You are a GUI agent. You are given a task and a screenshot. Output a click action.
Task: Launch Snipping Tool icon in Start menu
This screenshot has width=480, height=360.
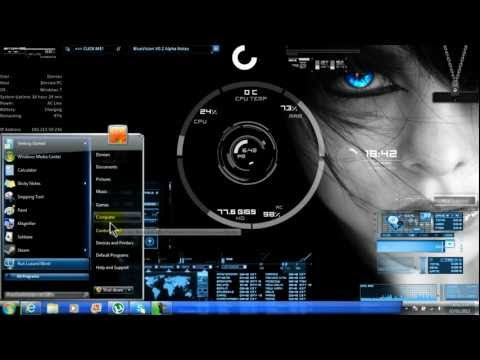(9, 197)
